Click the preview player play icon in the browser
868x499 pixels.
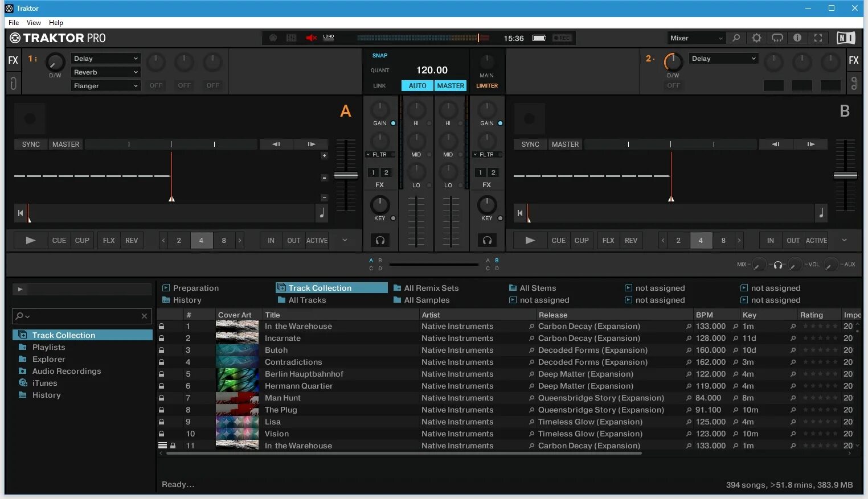click(x=20, y=290)
